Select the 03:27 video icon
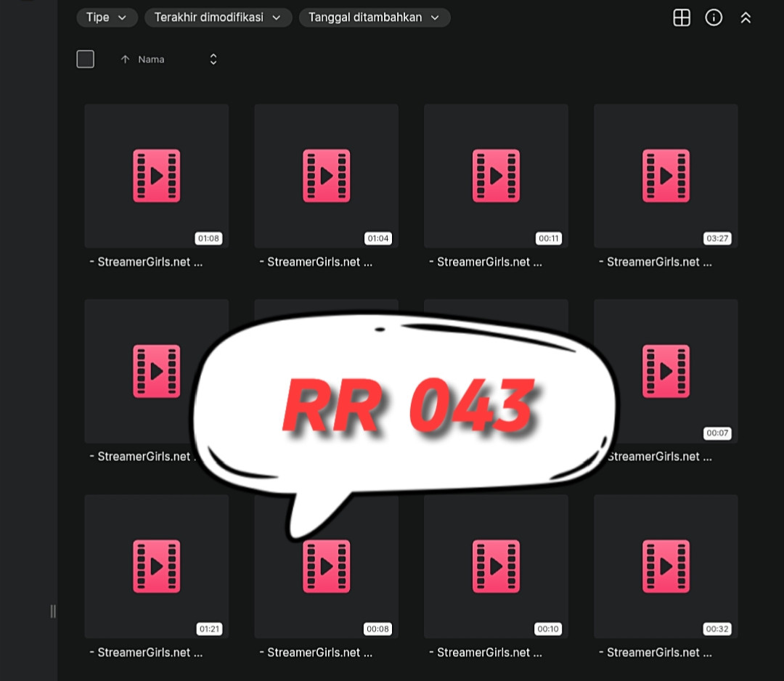 (x=666, y=176)
